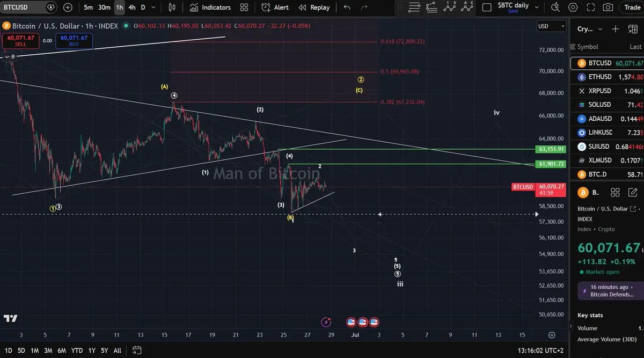Screen dimensions: 644x358
Task: Toggle the green market status dot
Action: [x=126, y=26]
